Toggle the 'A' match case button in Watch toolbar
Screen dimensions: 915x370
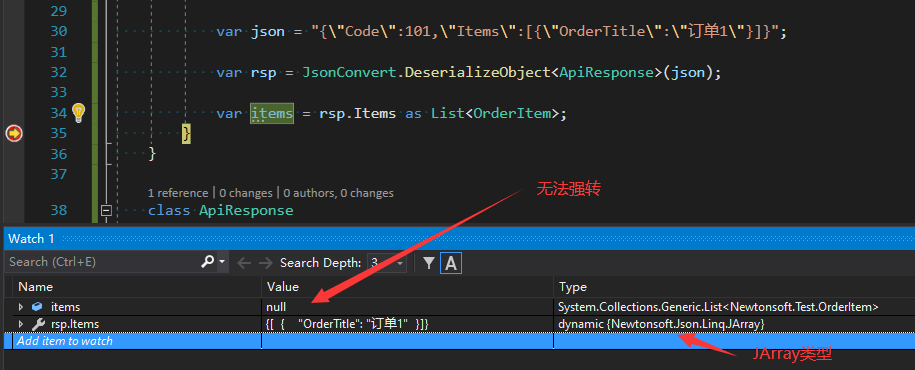pos(450,263)
